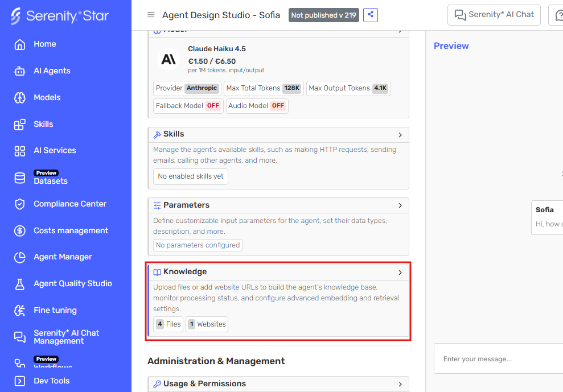Toggle the sidebar with hamburger icon
The image size is (563, 392).
point(151,15)
